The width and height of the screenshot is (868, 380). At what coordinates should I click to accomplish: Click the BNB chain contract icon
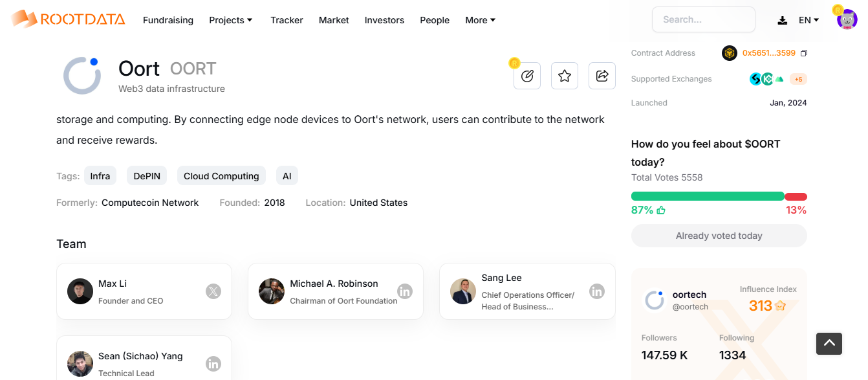pos(730,53)
